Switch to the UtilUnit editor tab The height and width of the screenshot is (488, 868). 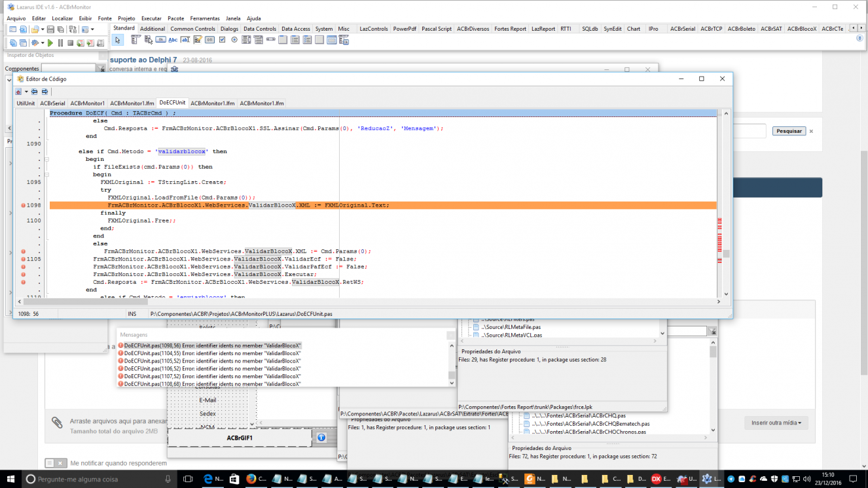pyautogui.click(x=26, y=103)
